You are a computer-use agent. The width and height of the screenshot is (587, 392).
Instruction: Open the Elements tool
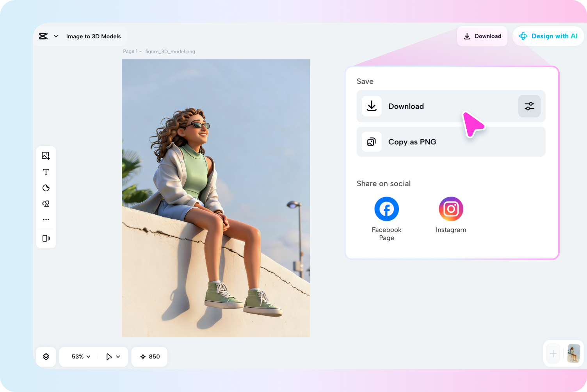click(x=46, y=203)
